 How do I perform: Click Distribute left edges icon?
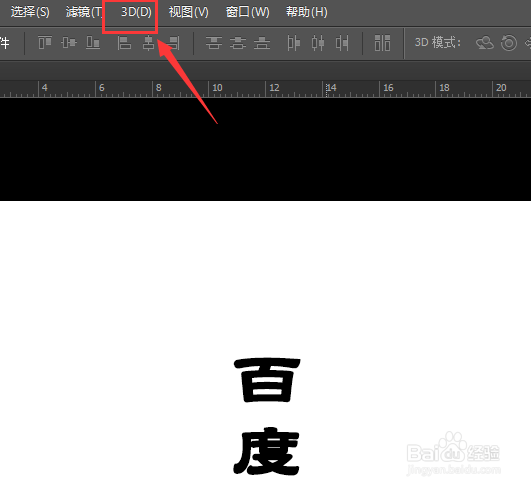click(x=294, y=43)
